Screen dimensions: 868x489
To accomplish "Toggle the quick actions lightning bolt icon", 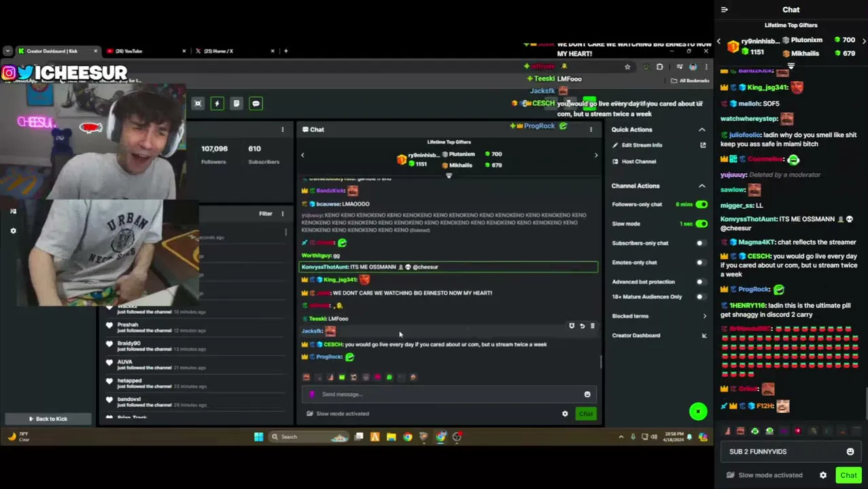I will (217, 103).
